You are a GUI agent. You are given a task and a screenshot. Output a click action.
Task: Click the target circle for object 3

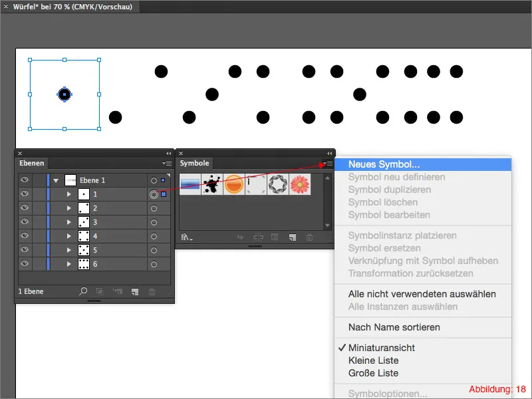click(154, 222)
